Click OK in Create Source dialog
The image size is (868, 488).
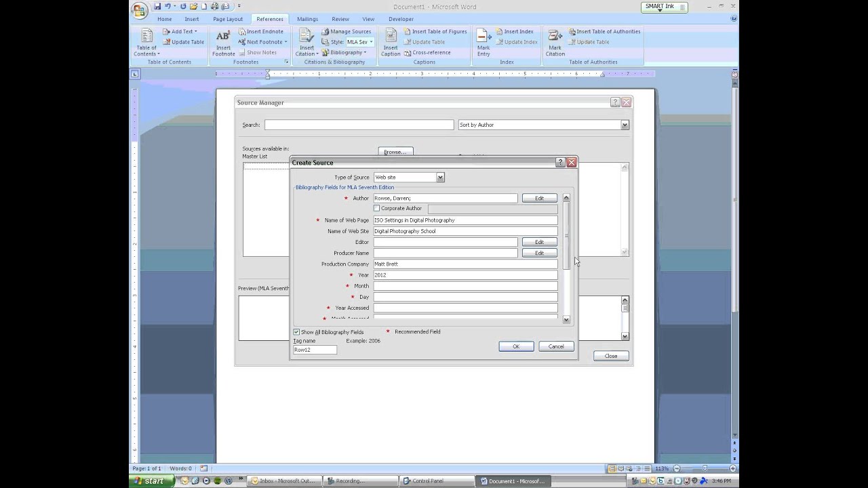[516, 346]
